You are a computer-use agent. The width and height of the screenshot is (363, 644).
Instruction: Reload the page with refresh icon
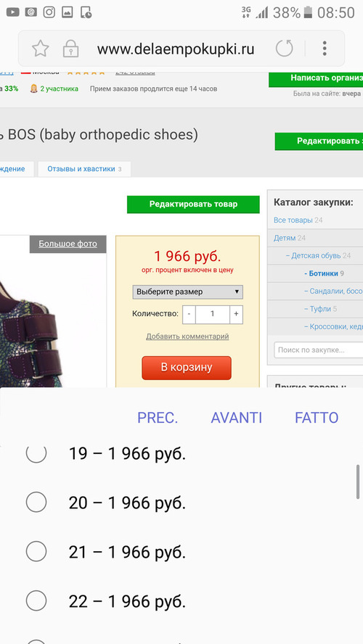(284, 49)
